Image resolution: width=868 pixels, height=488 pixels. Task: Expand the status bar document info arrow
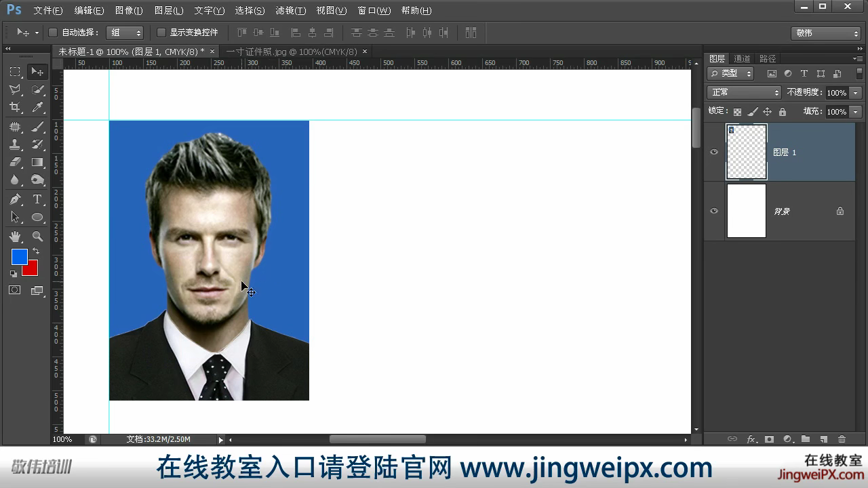click(221, 440)
